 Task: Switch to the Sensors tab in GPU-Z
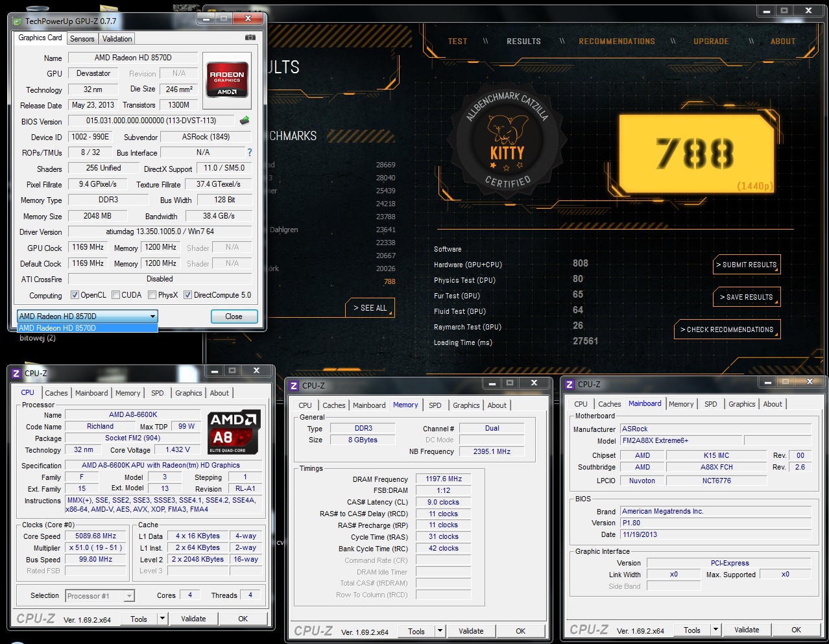(82, 39)
